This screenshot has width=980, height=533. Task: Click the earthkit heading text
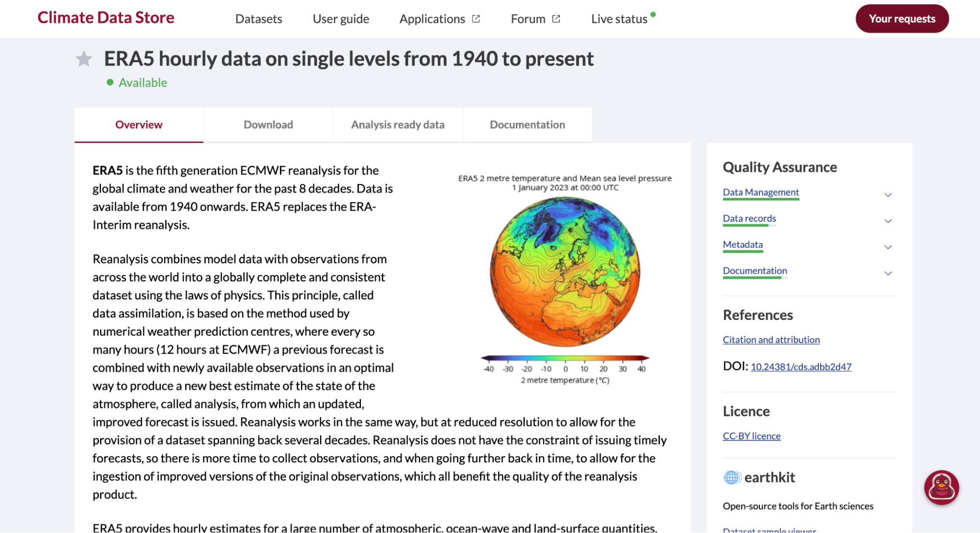(770, 477)
